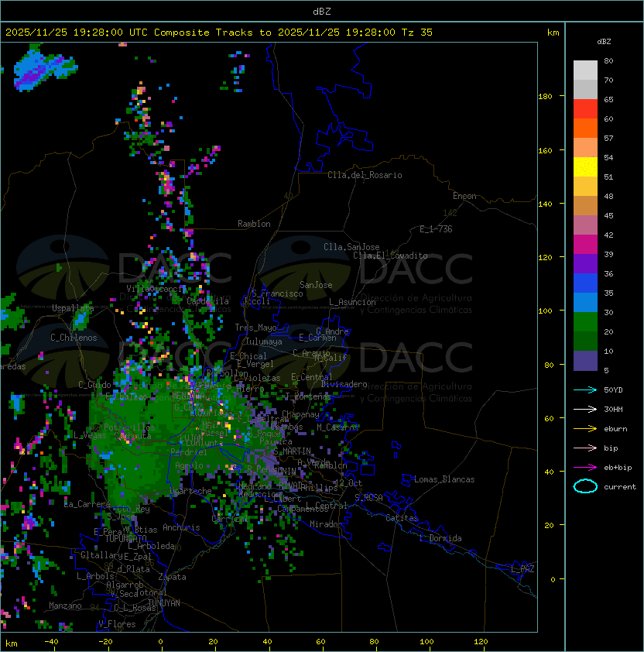Click the 'Capdevila' map label
The image size is (644, 652).
click(208, 301)
